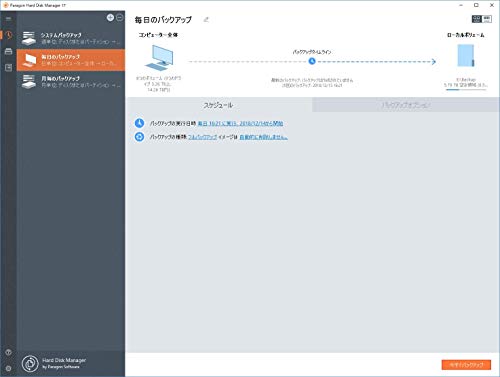Click the local volume destination icon
Screen dimensions: 500x377
(x=466, y=56)
